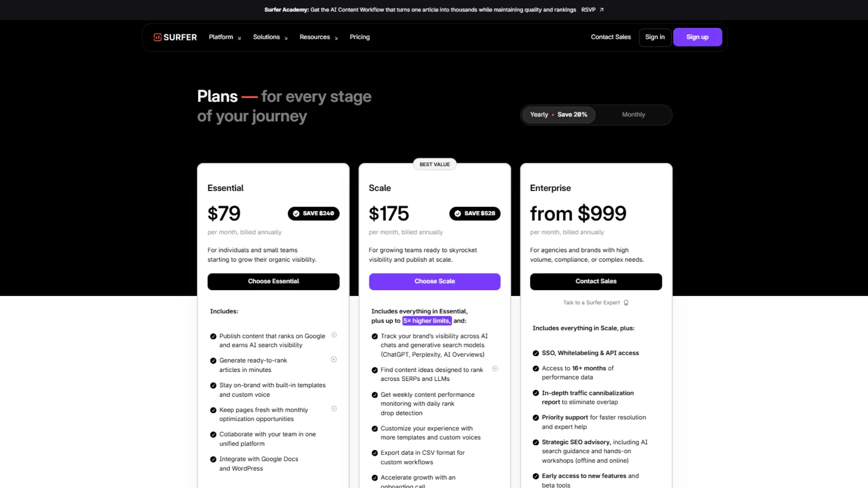Screen dimensions: 868x488
Task: Click the Choose Scale button
Action: pyautogui.click(x=434, y=281)
